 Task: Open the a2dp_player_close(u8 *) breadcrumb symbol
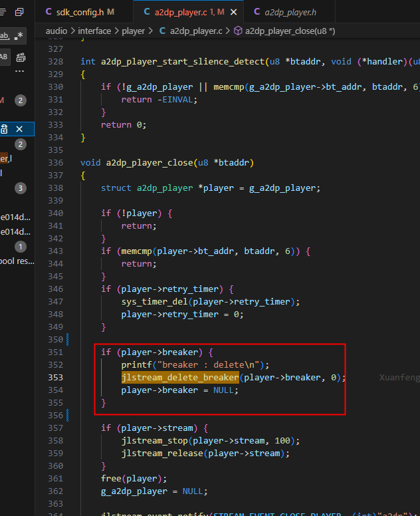(290, 31)
